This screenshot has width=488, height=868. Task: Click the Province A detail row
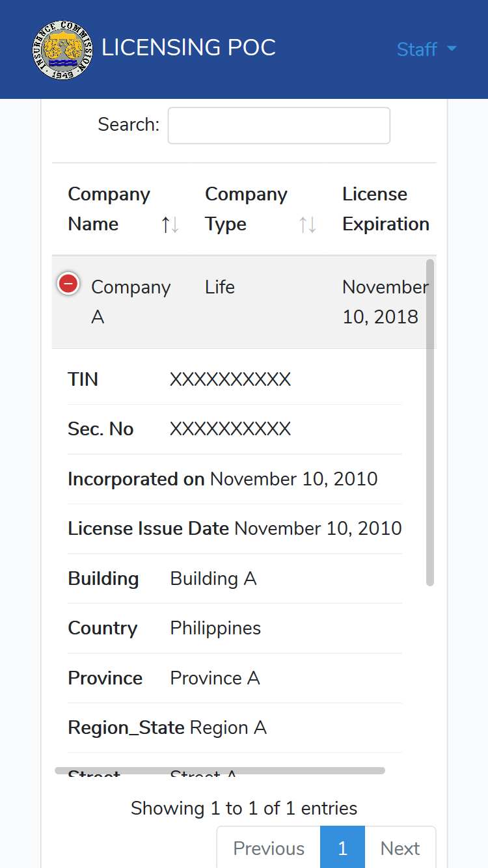coord(235,678)
